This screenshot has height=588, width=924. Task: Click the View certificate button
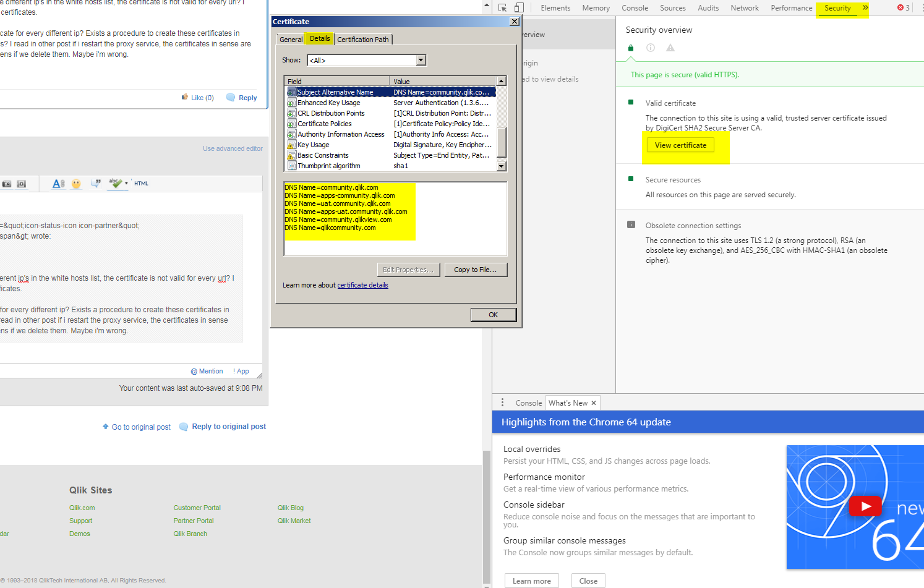pyautogui.click(x=680, y=145)
